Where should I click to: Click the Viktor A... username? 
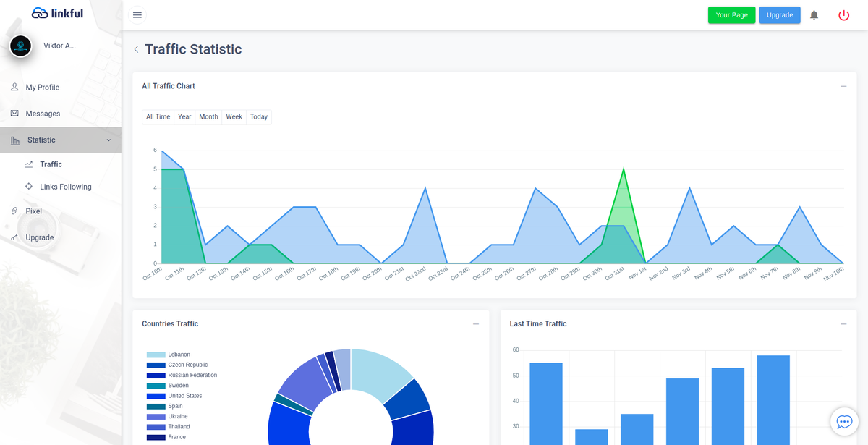(59, 46)
